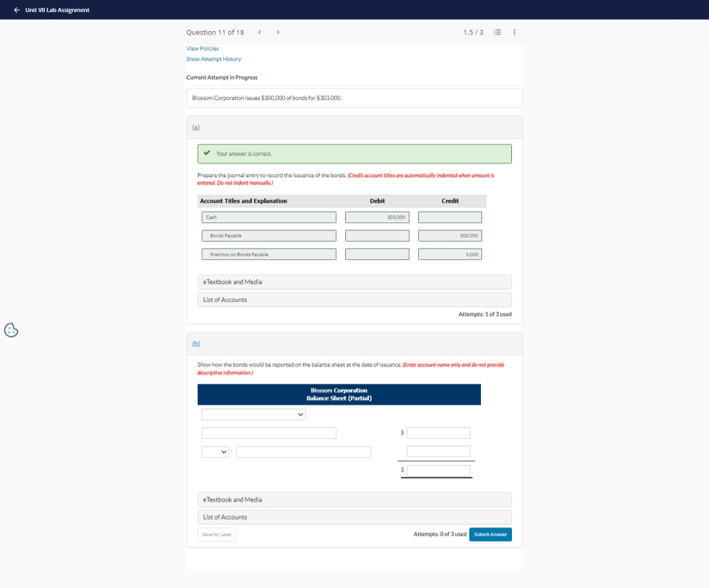This screenshot has height=588, width=709.
Task: Open the balance sheet section dropdown
Action: point(253,414)
